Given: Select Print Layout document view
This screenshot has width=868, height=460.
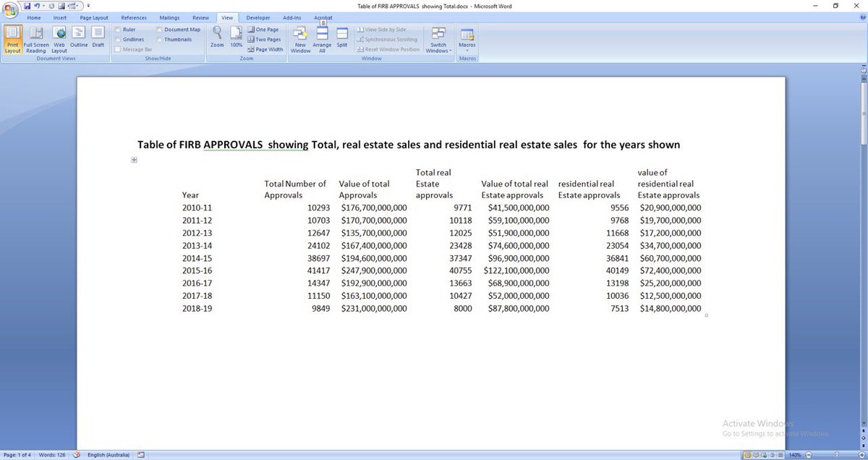Looking at the screenshot, I should 12,40.
